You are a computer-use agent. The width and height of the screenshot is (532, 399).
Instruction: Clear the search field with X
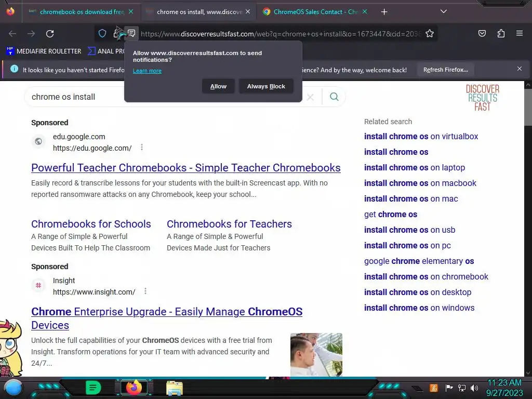point(310,97)
